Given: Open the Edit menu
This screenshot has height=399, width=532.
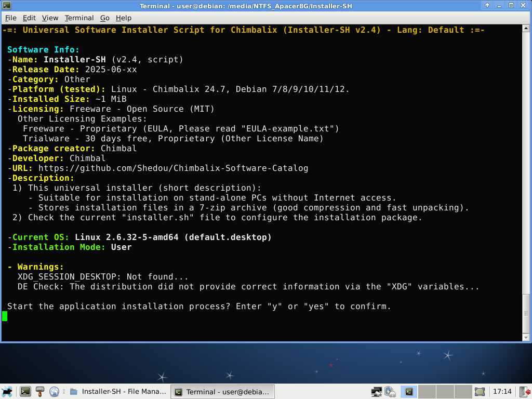Looking at the screenshot, I should (29, 18).
